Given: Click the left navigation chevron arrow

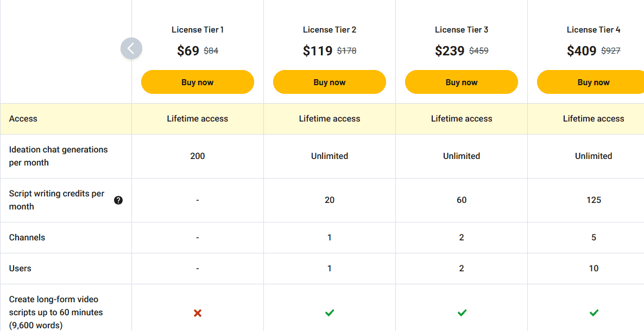Looking at the screenshot, I should coord(131,48).
